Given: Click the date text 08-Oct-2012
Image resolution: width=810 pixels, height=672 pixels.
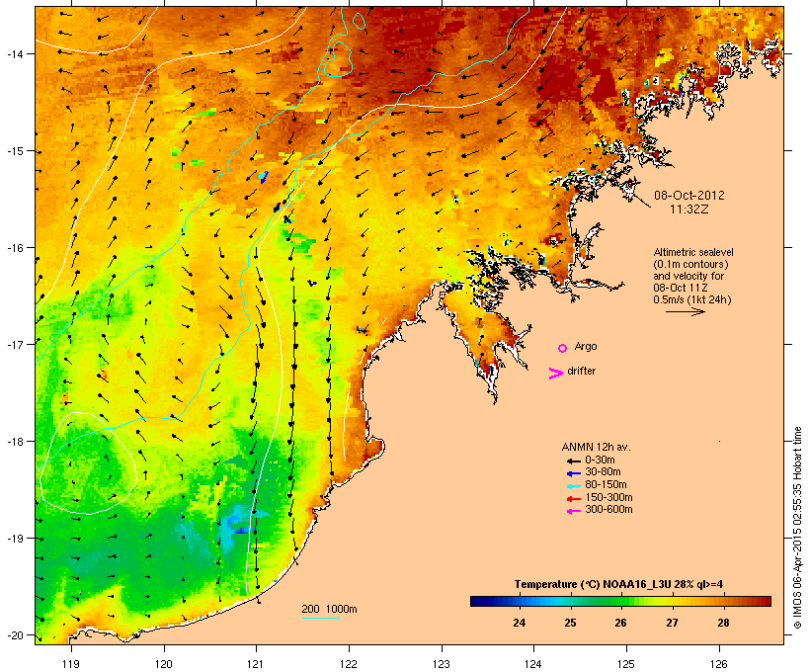Looking at the screenshot, I should click(689, 196).
